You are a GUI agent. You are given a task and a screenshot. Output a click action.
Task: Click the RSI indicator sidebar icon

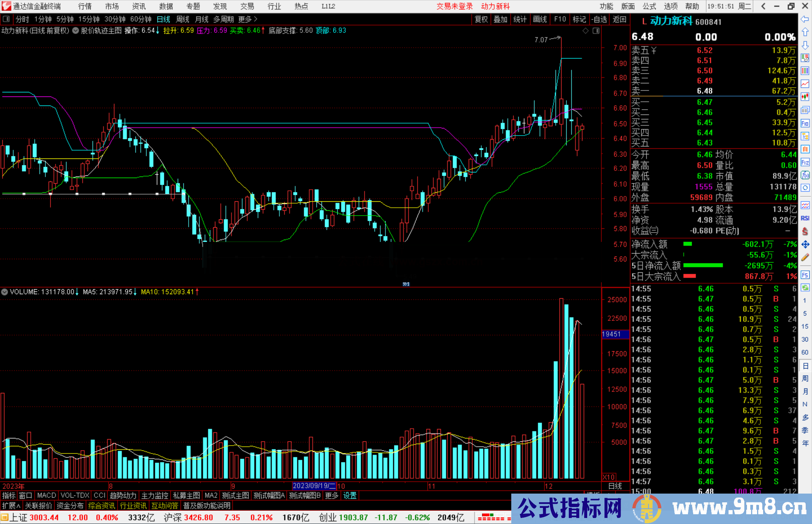tap(805, 218)
